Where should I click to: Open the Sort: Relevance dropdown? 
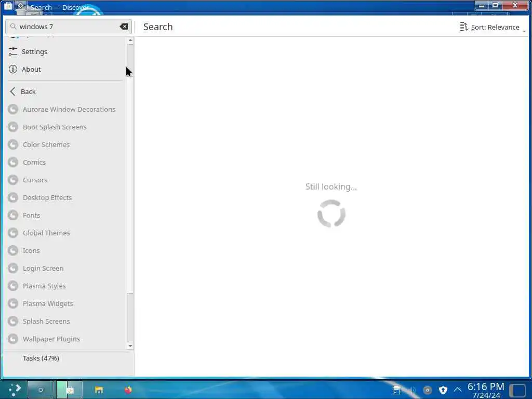(x=492, y=27)
